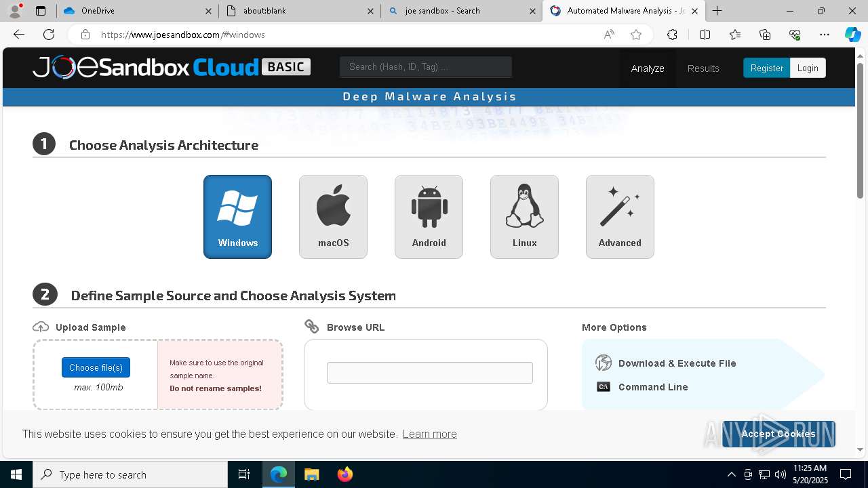Click the taskbar search box
Image resolution: width=868 pixels, height=488 pixels.
coord(130,474)
